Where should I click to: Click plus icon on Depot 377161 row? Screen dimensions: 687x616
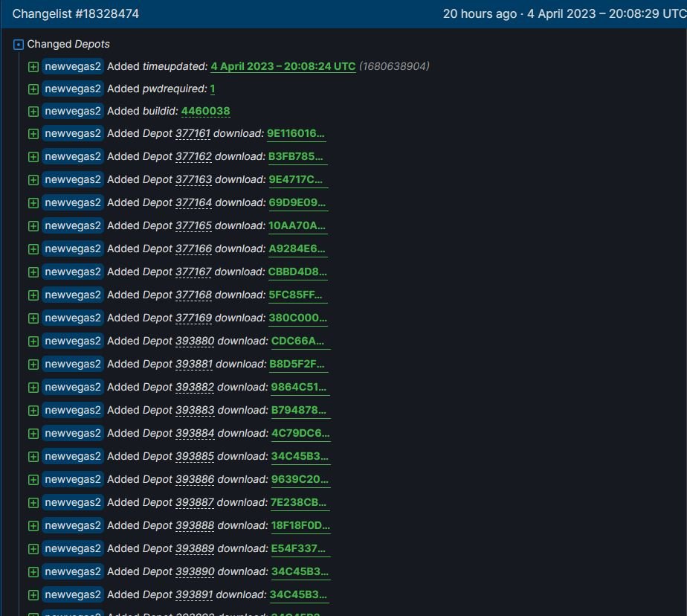click(x=33, y=134)
